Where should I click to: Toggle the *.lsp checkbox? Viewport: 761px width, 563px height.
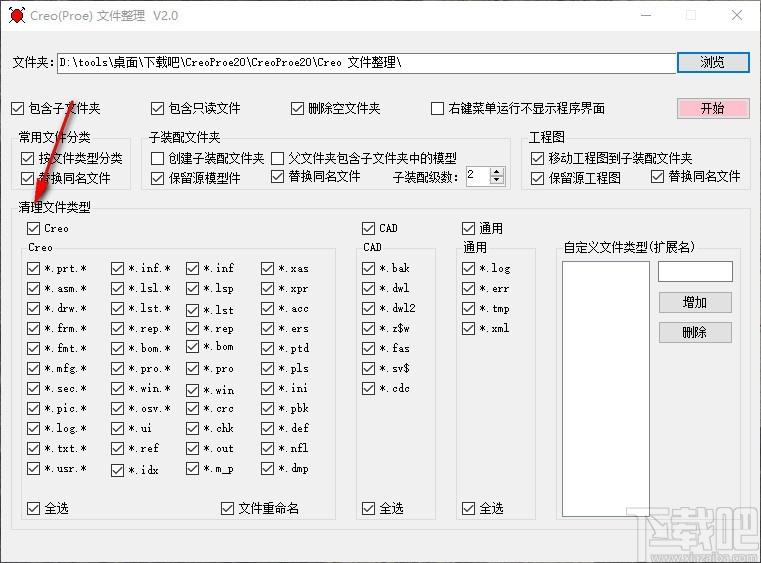point(192,288)
